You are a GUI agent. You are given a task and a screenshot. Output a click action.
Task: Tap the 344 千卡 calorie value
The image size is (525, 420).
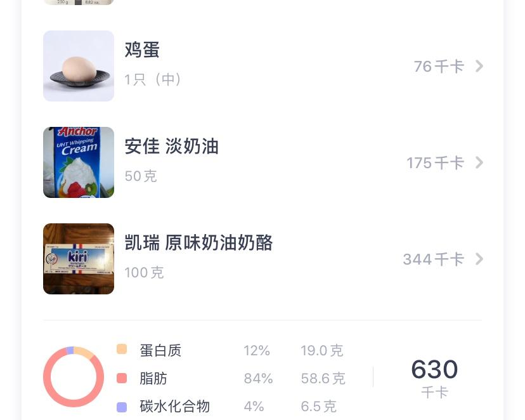(433, 259)
